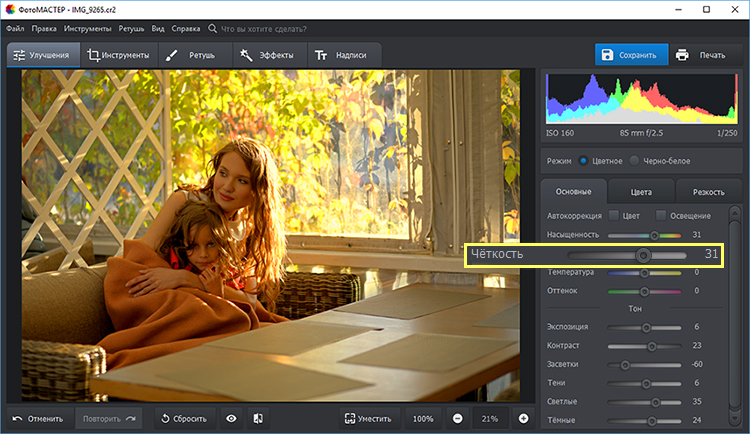The height and width of the screenshot is (434, 750).
Task: Open the Резкость panel tab
Action: pos(708,191)
